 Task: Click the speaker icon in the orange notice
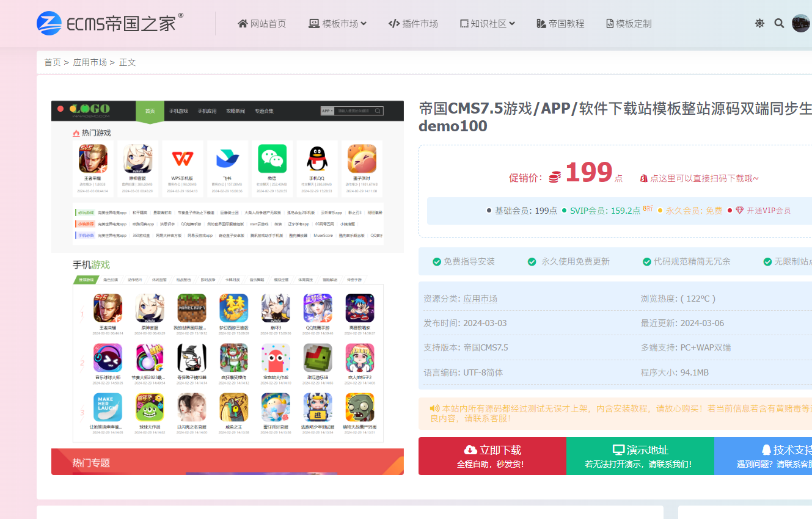[x=434, y=408]
